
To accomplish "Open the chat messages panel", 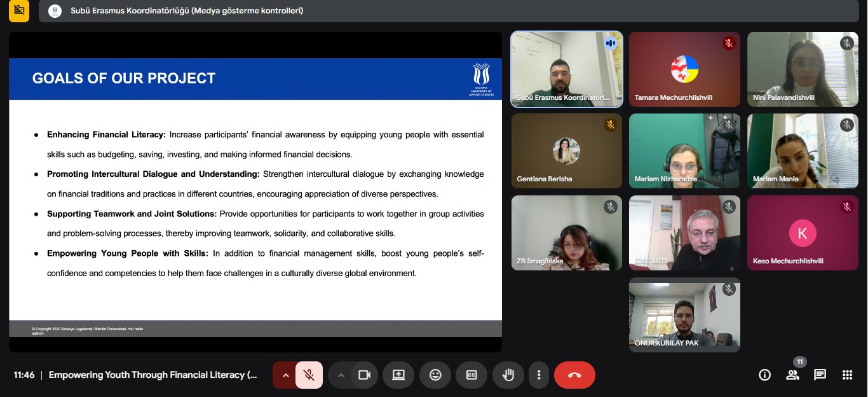I will coord(820,375).
